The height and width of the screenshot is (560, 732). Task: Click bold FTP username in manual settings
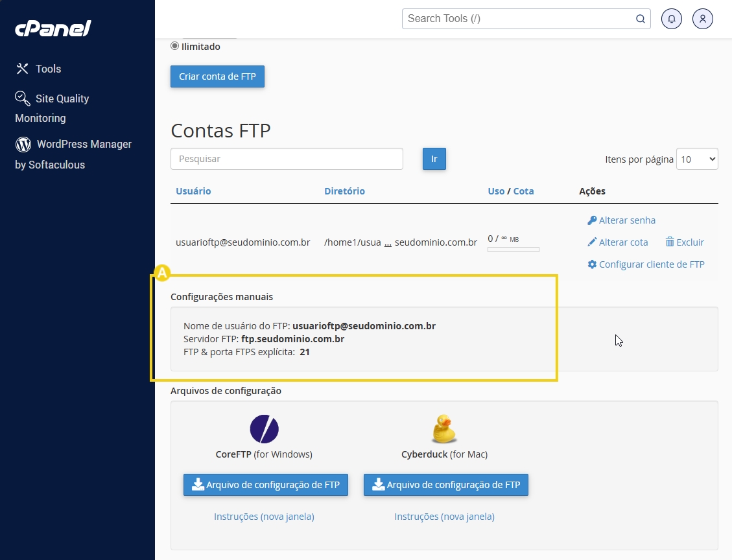(364, 326)
